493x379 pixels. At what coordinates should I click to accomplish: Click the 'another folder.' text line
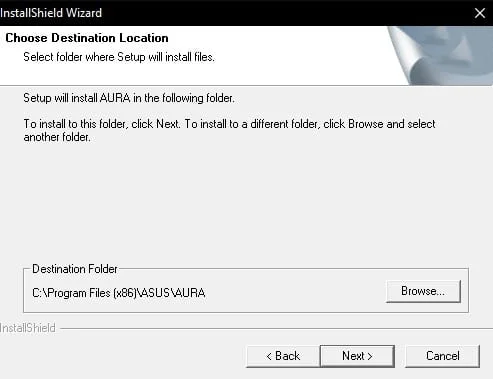point(57,137)
